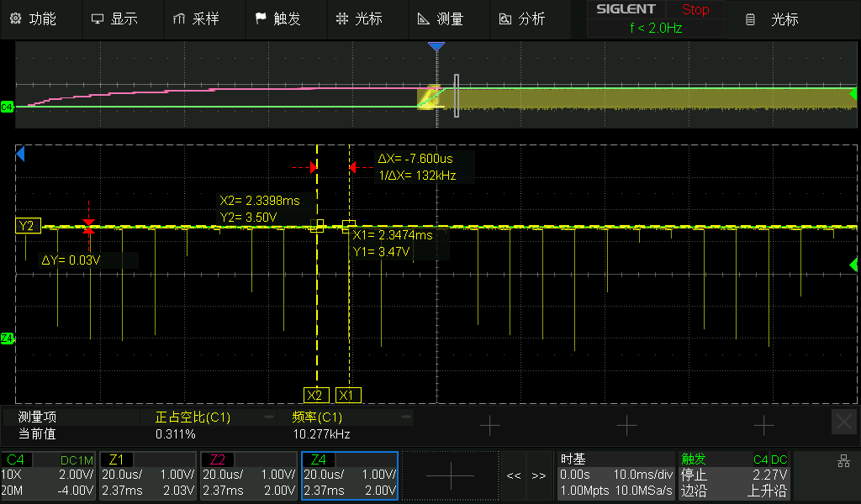The width and height of the screenshot is (861, 504).
Task: Open the Z2 zoom trace box
Action: click(x=249, y=475)
